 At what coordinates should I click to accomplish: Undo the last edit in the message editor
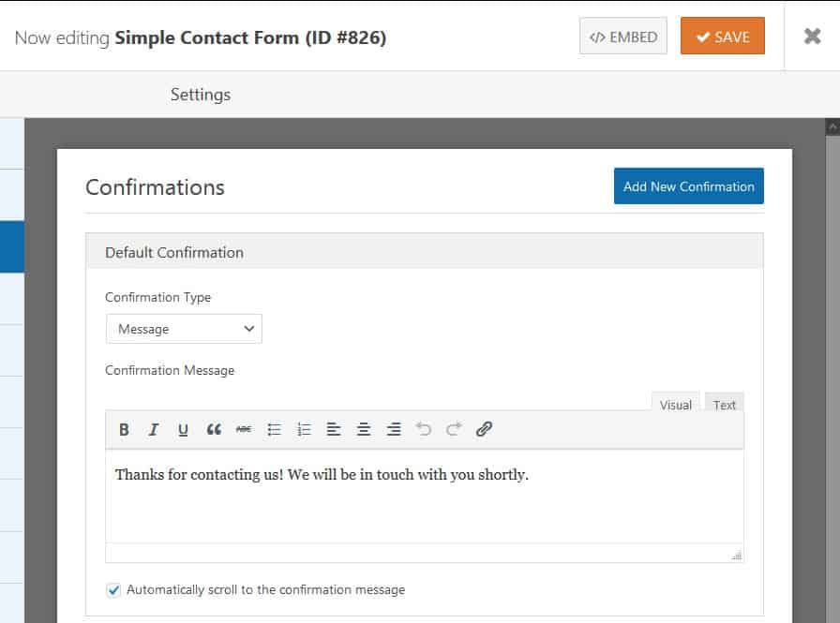pyautogui.click(x=424, y=429)
